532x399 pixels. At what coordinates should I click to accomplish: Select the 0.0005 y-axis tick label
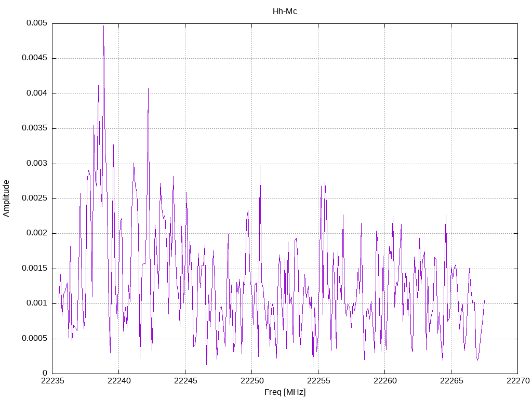point(32,338)
